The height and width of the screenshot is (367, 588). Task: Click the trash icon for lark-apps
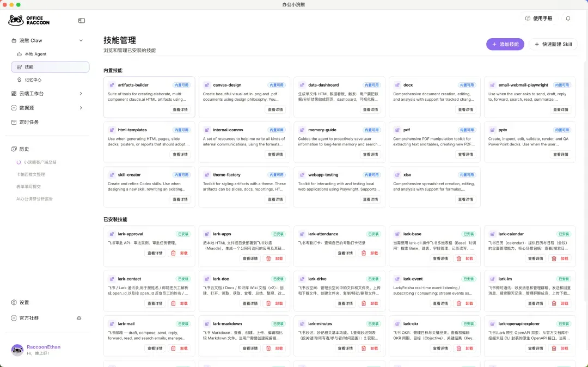pos(268,259)
